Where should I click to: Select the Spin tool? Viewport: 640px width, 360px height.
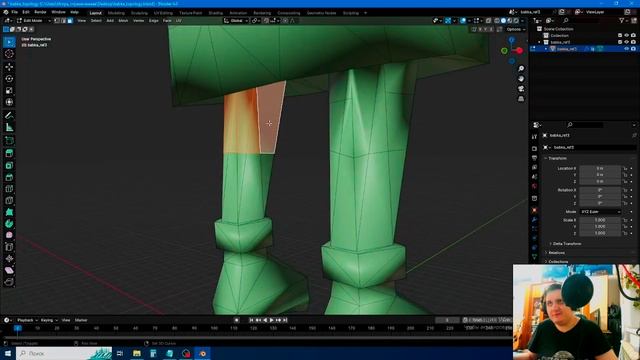pos(9,224)
